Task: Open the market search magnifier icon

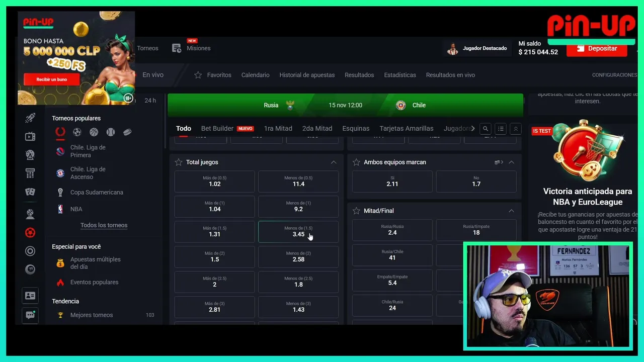Action: [486, 129]
